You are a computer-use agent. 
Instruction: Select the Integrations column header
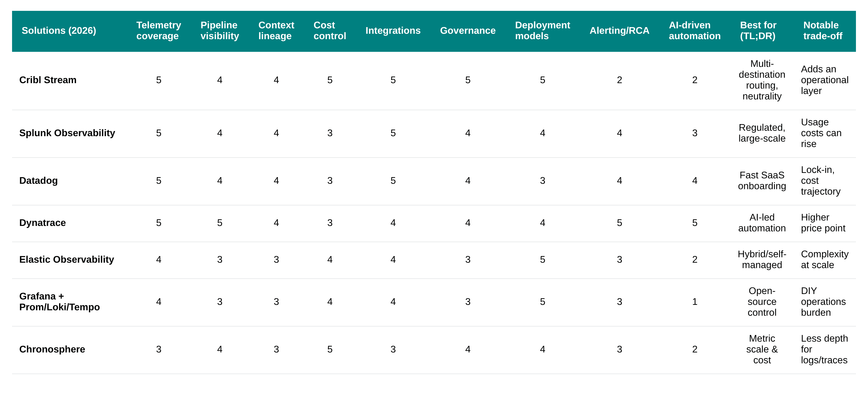pos(393,31)
